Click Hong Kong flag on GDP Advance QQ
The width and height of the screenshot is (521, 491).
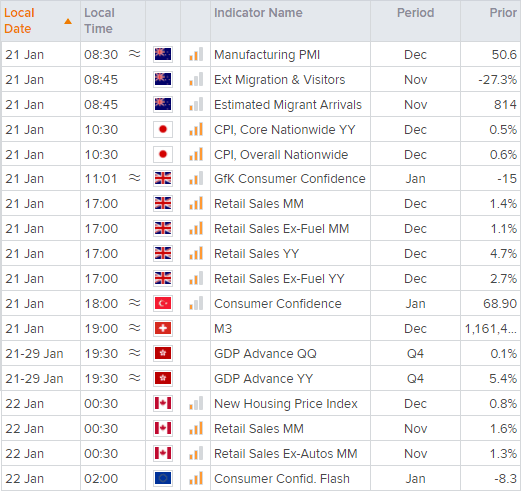(163, 353)
